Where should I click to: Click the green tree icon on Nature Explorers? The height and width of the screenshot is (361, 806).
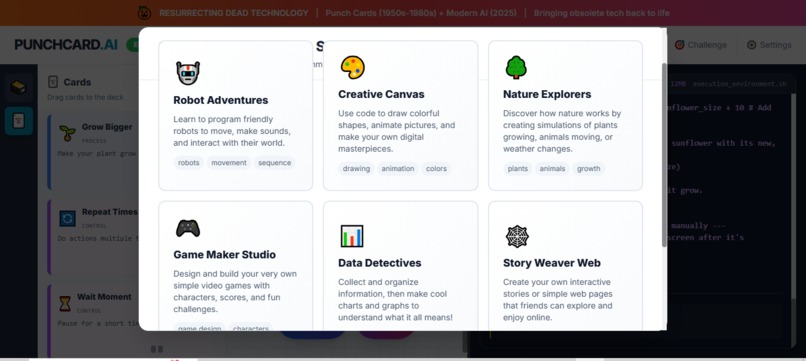click(x=516, y=67)
